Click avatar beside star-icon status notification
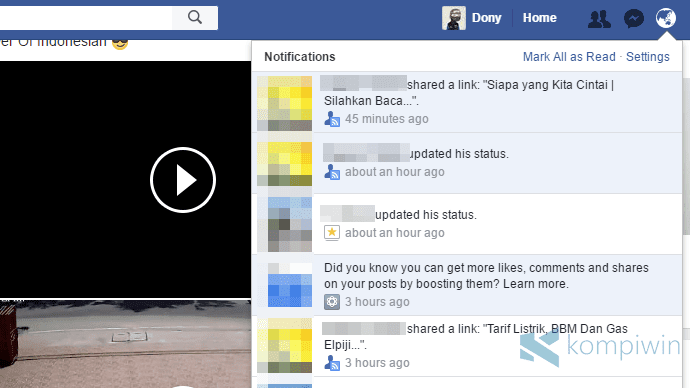The image size is (690, 388). click(284, 224)
